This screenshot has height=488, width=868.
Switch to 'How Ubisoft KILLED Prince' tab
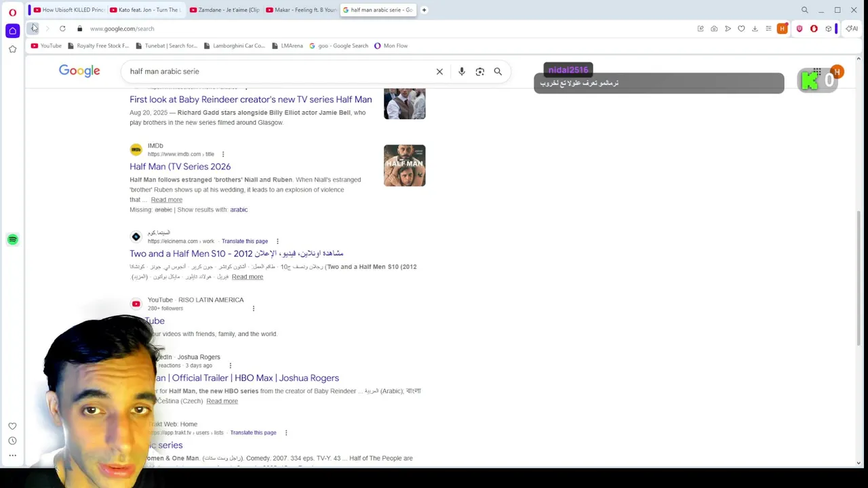point(68,10)
